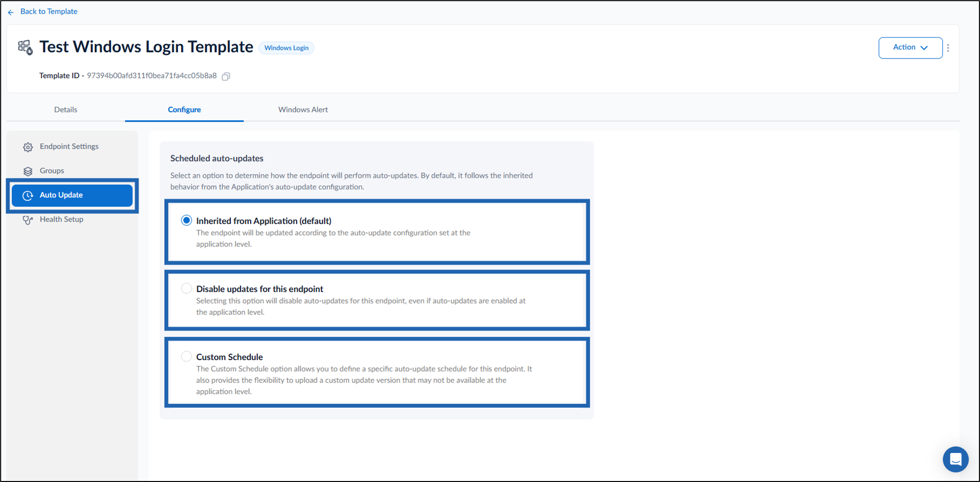
Task: Open the chat support bubble icon
Action: coord(956,459)
